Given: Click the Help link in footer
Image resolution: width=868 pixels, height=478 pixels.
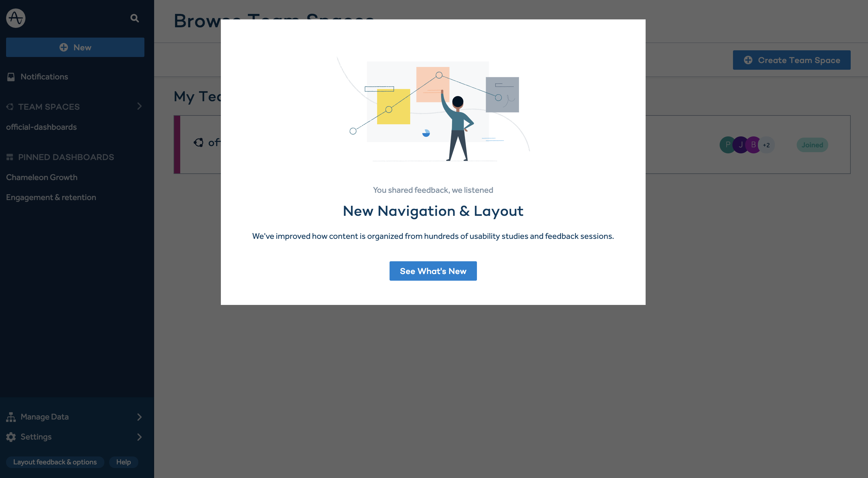Looking at the screenshot, I should pos(123,462).
